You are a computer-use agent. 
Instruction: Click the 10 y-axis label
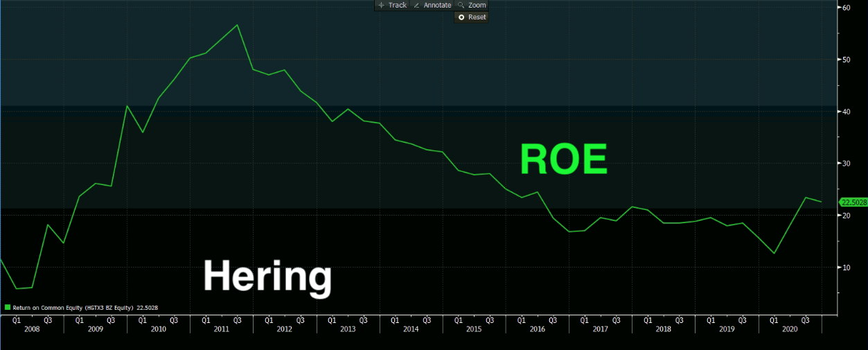pyautogui.click(x=847, y=268)
